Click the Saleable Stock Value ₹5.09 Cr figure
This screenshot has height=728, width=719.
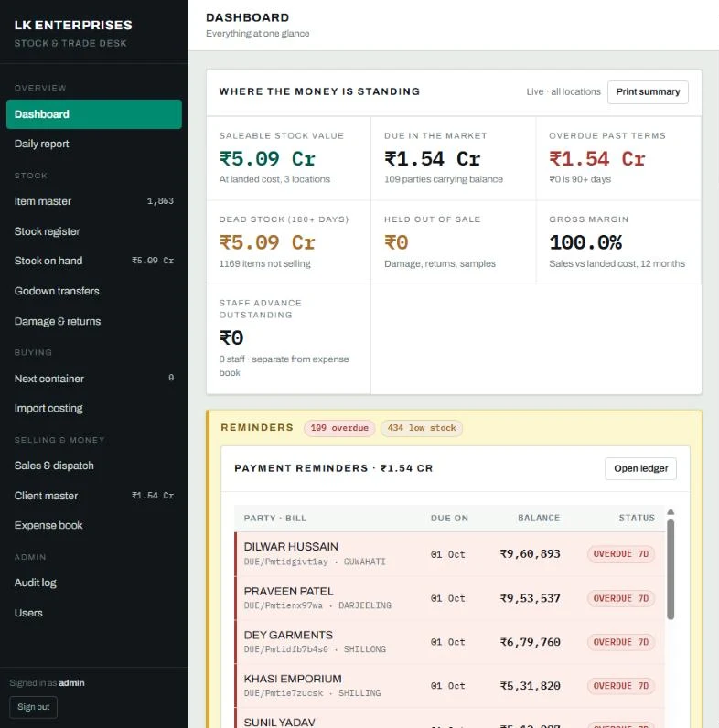point(267,159)
